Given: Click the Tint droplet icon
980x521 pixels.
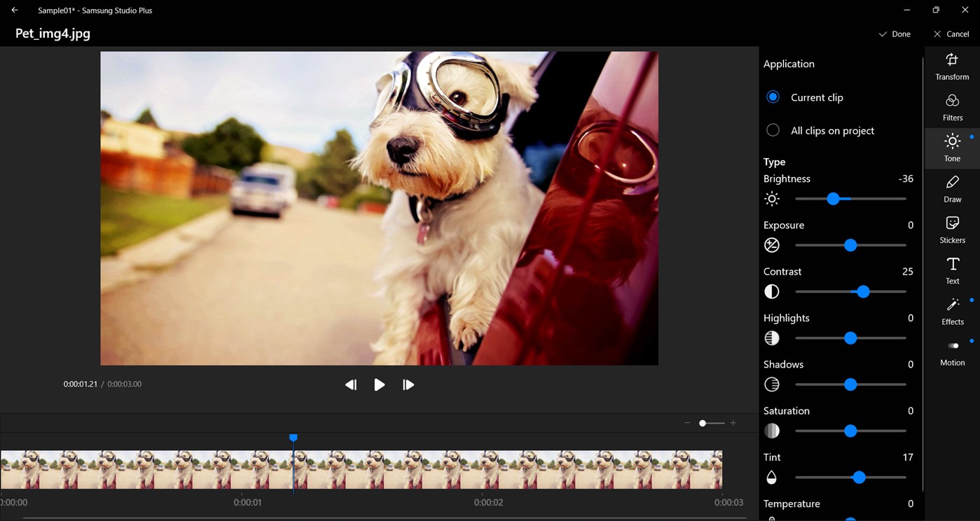Looking at the screenshot, I should click(772, 478).
